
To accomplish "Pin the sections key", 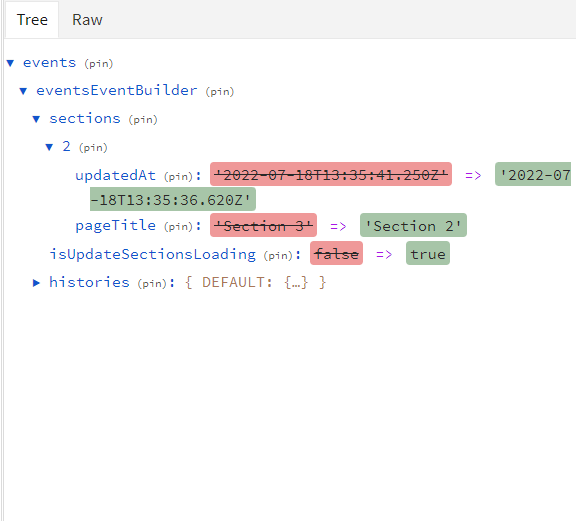I will tap(143, 119).
